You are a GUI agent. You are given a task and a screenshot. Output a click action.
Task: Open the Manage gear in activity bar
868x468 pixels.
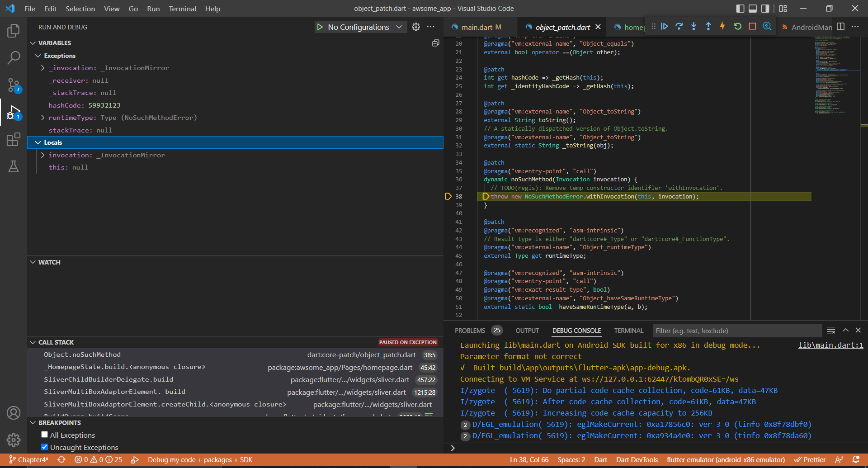pyautogui.click(x=14, y=440)
